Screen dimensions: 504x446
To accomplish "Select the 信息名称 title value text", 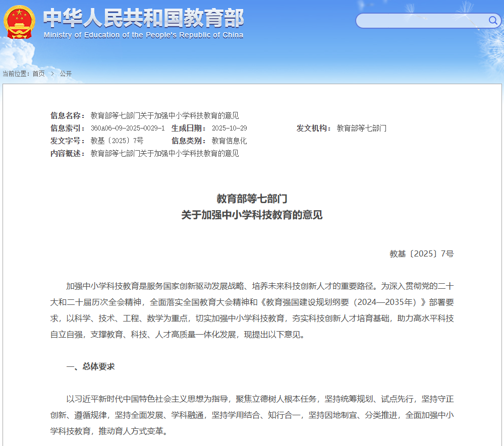I will pos(164,115).
